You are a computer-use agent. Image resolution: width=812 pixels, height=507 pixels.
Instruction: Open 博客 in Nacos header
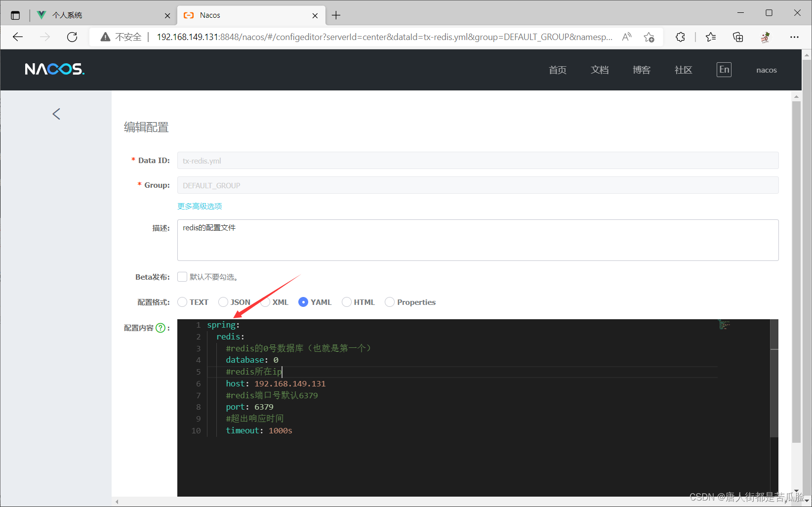[642, 70]
